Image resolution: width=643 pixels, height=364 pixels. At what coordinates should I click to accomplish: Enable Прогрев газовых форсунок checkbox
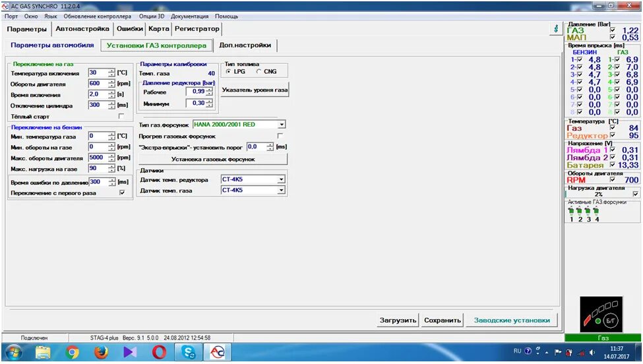pyautogui.click(x=280, y=136)
